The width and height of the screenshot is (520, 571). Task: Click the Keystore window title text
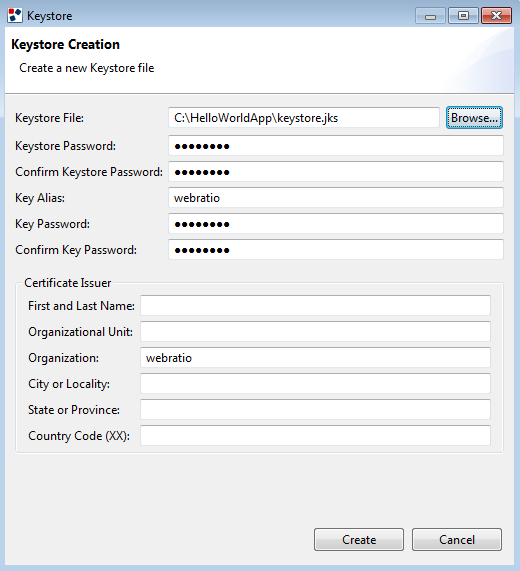[50, 16]
